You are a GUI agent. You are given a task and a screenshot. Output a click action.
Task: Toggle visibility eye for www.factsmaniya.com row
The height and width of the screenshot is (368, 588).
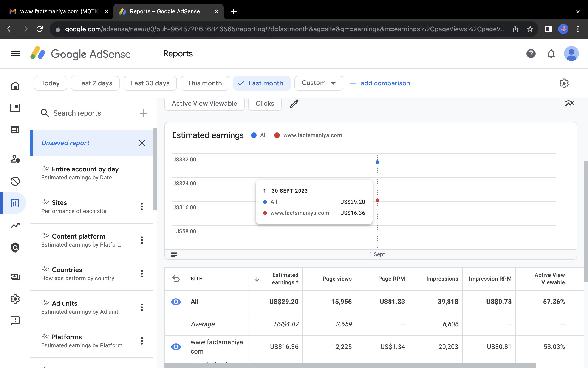pos(176,347)
